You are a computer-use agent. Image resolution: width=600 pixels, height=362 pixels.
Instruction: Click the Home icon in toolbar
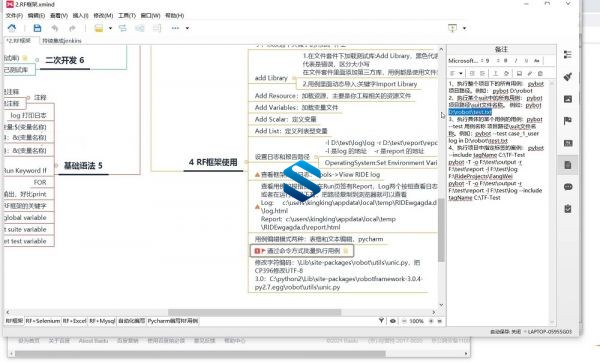[12, 28]
